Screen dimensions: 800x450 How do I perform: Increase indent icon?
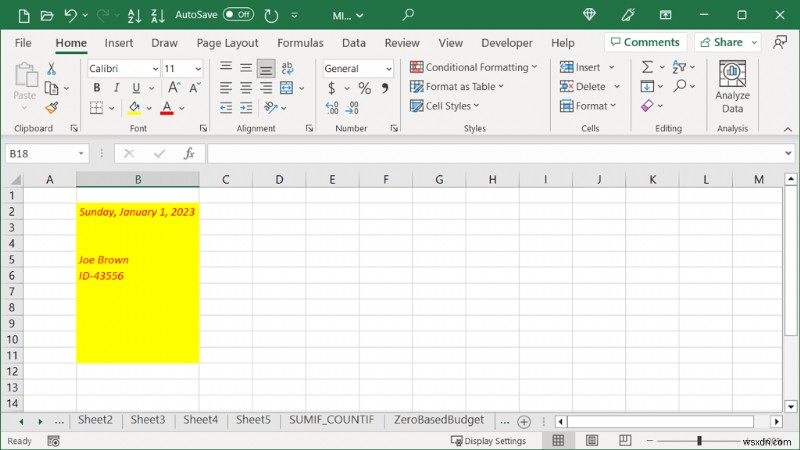(246, 108)
